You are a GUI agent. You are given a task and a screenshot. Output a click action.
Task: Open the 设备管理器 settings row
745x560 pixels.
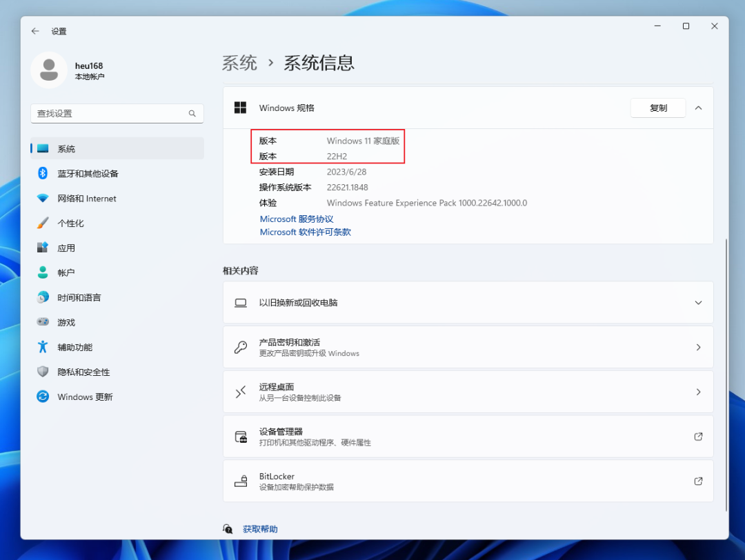click(468, 437)
